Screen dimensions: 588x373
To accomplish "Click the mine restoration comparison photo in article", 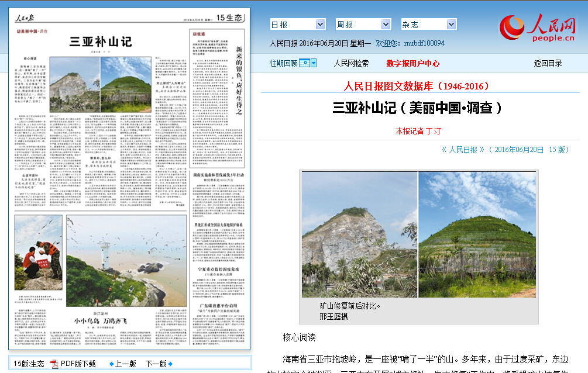I will coord(419,234).
